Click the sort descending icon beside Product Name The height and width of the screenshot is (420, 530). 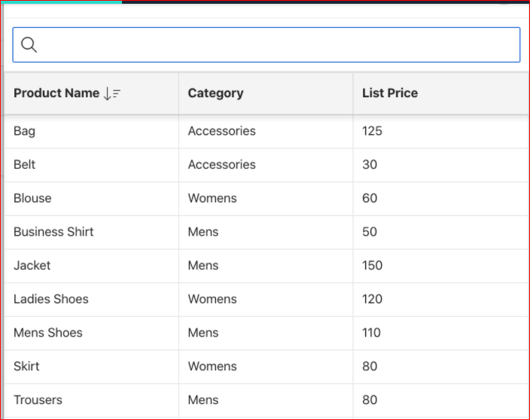112,93
